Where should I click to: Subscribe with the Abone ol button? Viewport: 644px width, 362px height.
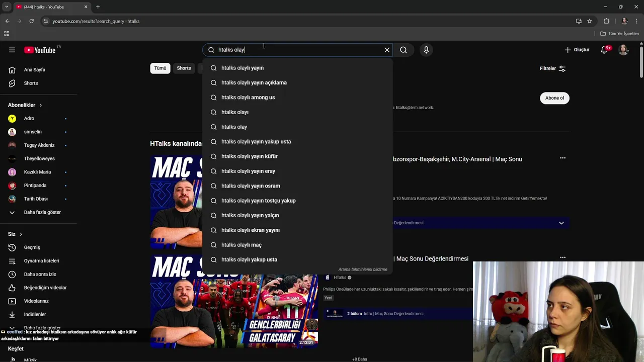[554, 98]
